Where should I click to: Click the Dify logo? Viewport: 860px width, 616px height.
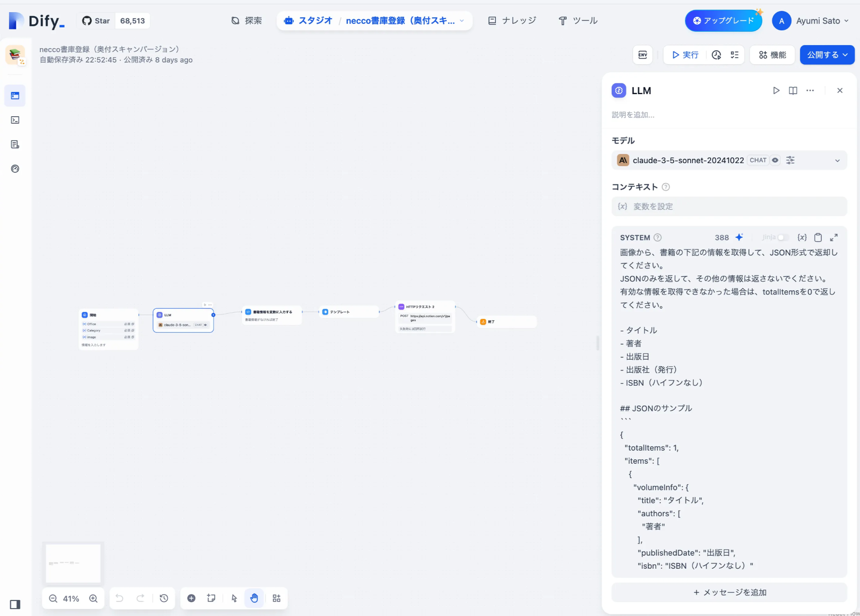tap(37, 21)
